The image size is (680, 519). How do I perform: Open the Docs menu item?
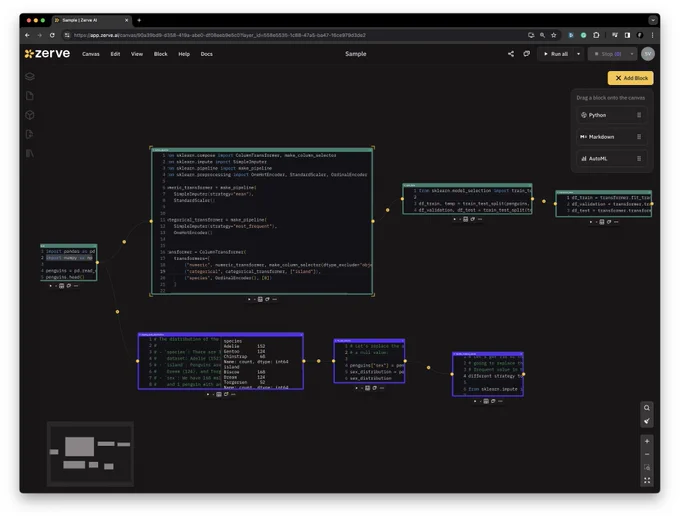pyautogui.click(x=206, y=54)
